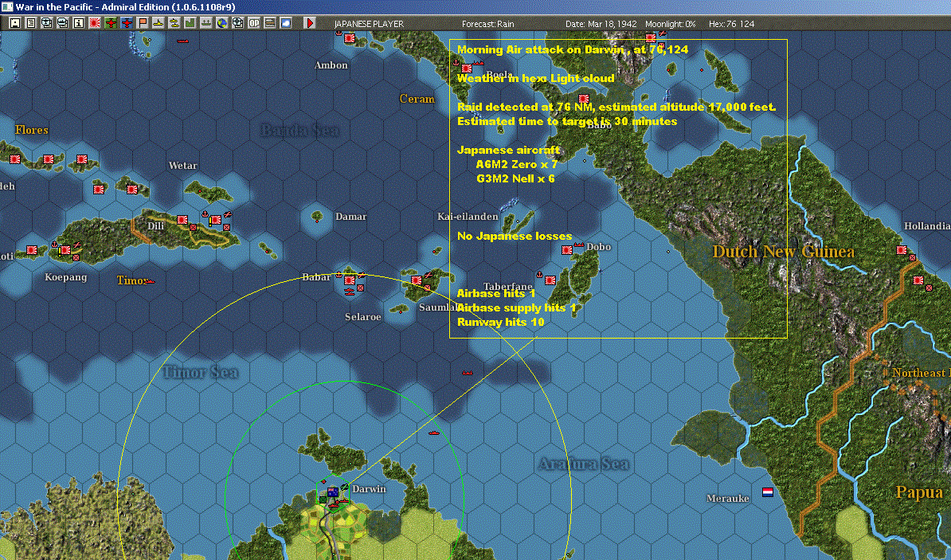951x560 pixels.
Task: Click the airfield icon next to Darwin label
Action: coord(345,487)
